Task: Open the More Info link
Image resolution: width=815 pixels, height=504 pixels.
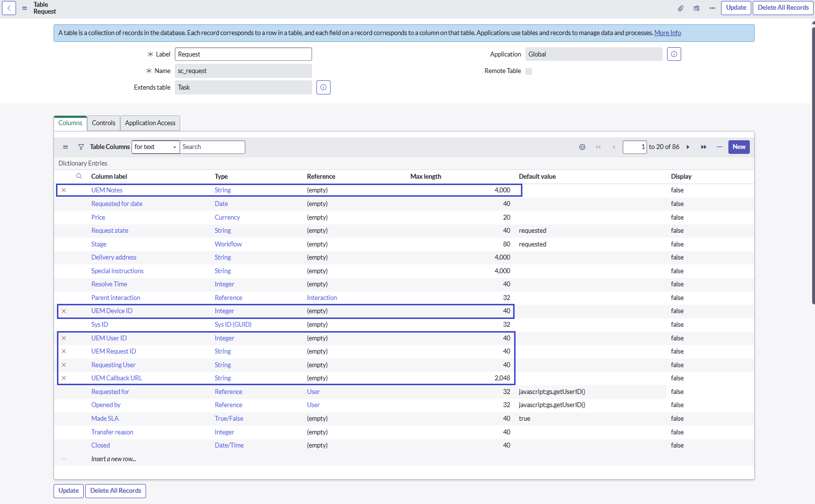Action: tap(667, 33)
